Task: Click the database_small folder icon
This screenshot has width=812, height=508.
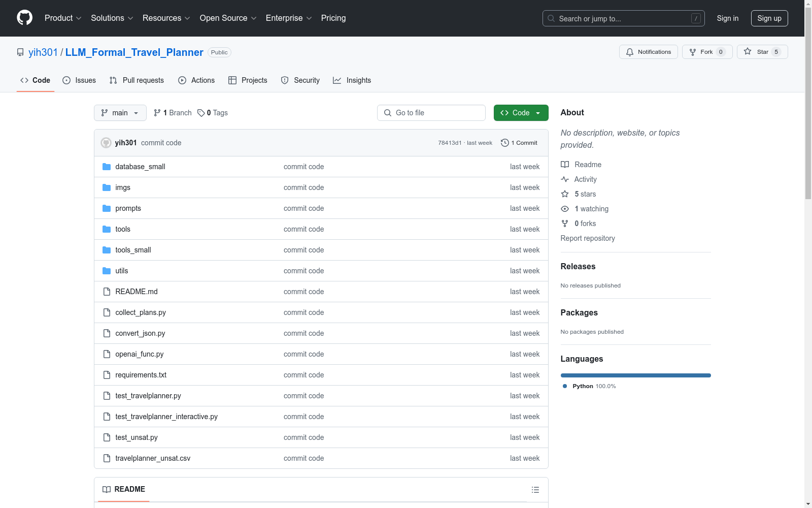Action: click(107, 167)
